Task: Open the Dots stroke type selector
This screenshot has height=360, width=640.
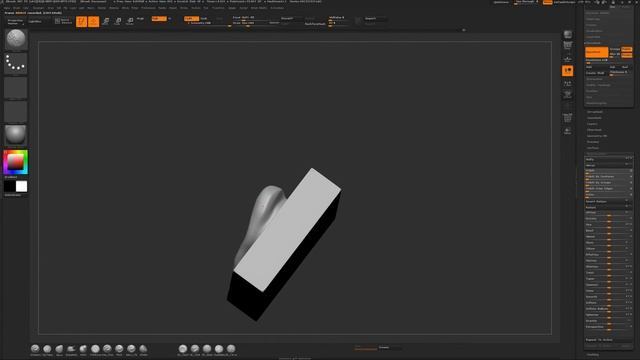Action: click(16, 63)
